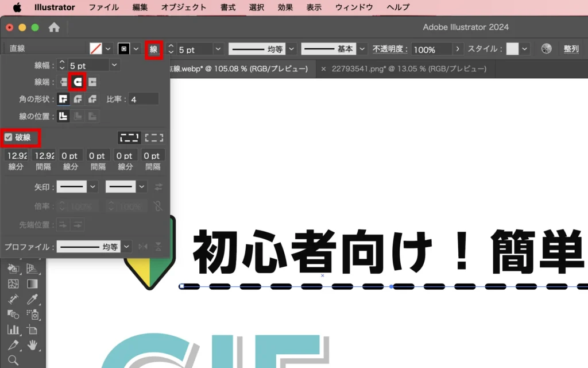This screenshot has height=368, width=588.
Task: Click the 線 stroke panel button
Action: click(153, 49)
